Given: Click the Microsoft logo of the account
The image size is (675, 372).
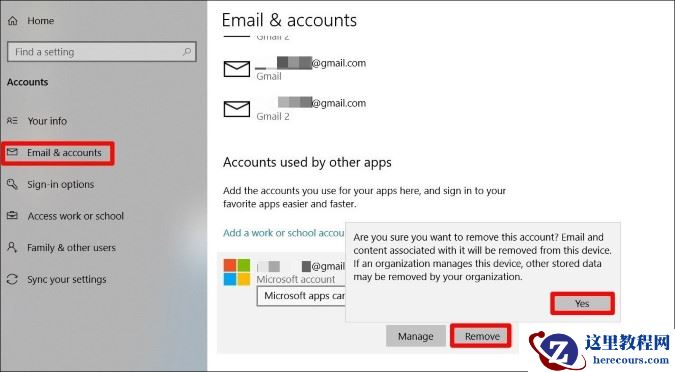Looking at the screenshot, I should [237, 273].
